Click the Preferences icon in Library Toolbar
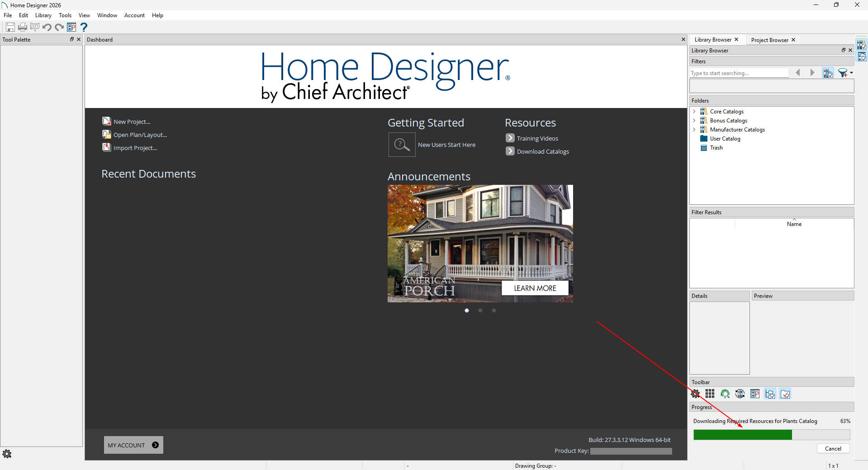Screen dimensions: 868x470 [x=755, y=394]
